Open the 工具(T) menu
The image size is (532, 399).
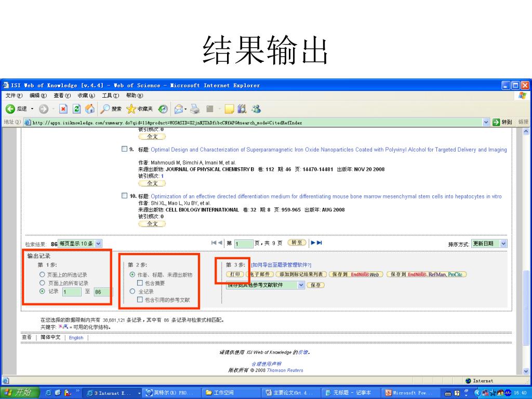(x=111, y=96)
